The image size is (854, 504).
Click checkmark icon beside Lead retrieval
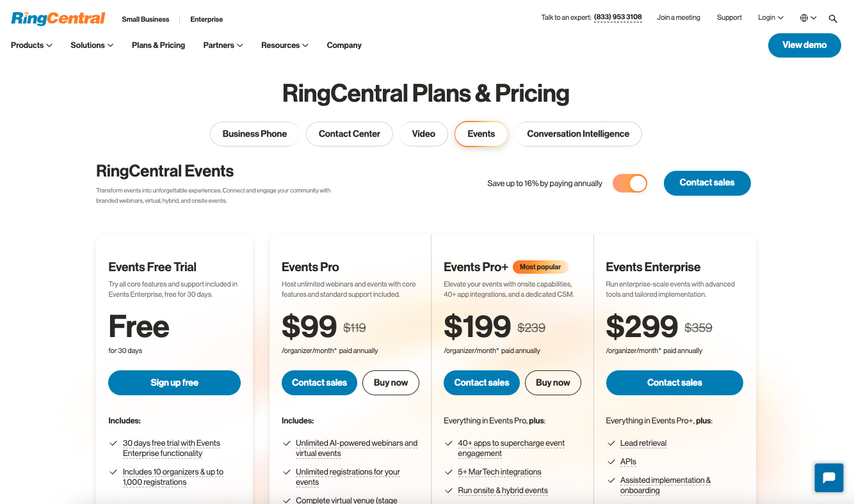coord(611,443)
